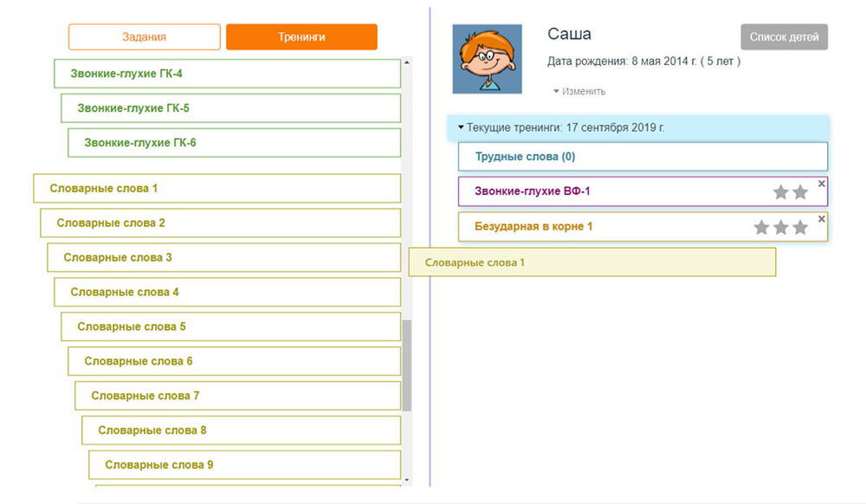Select Словарные слова 5 training item
866x504 pixels.
click(x=230, y=326)
